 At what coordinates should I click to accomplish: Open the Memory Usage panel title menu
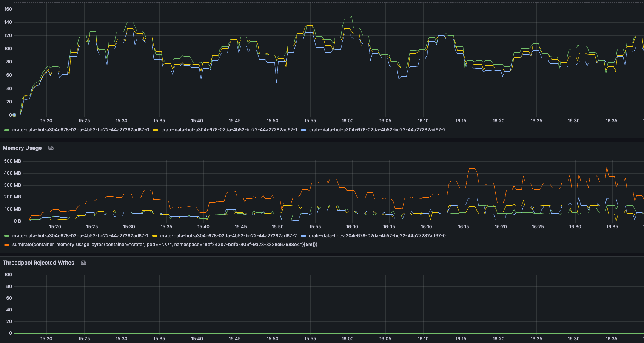click(22, 148)
